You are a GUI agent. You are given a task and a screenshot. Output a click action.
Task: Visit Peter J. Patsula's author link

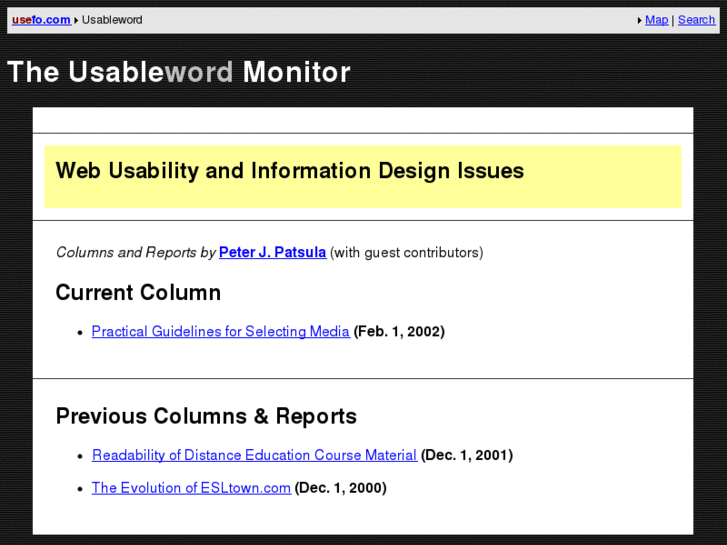(x=273, y=252)
